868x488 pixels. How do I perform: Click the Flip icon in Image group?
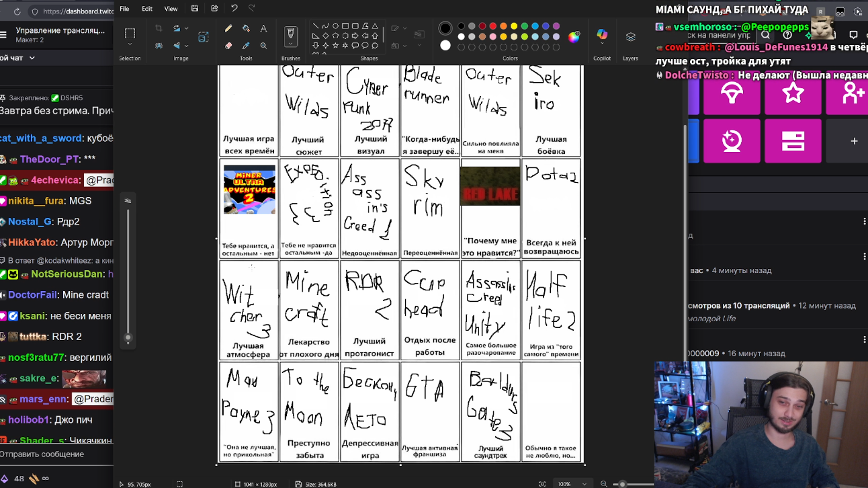pyautogui.click(x=177, y=46)
